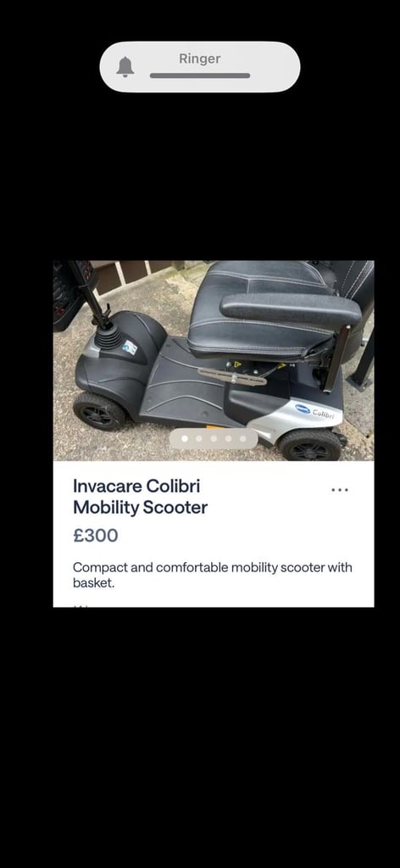Show the third photo via carousel dot

point(214,439)
